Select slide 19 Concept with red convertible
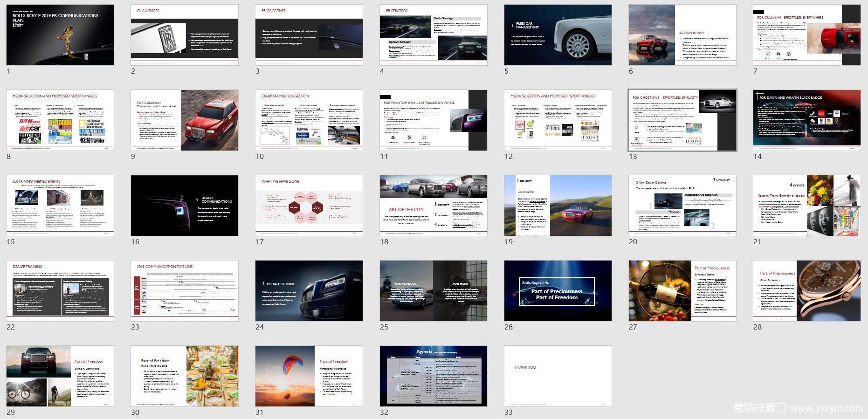Image resolution: width=868 pixels, height=419 pixels. pos(558,206)
